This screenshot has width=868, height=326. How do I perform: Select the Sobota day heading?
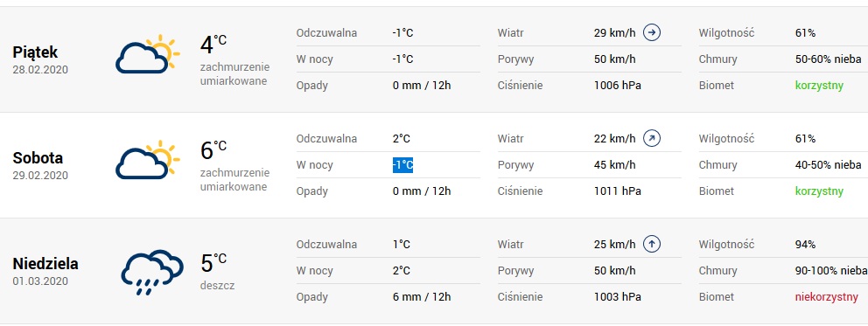pos(38,158)
